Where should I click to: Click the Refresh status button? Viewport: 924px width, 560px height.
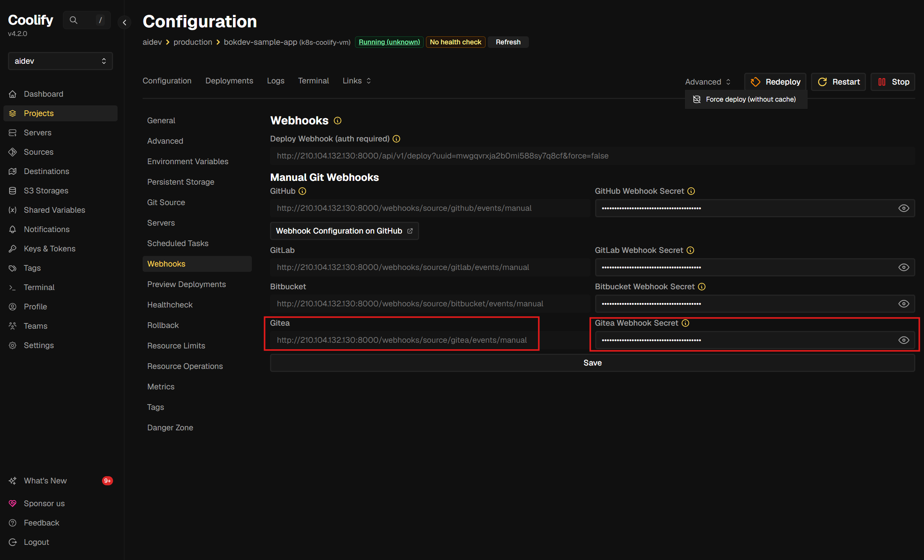(x=508, y=42)
